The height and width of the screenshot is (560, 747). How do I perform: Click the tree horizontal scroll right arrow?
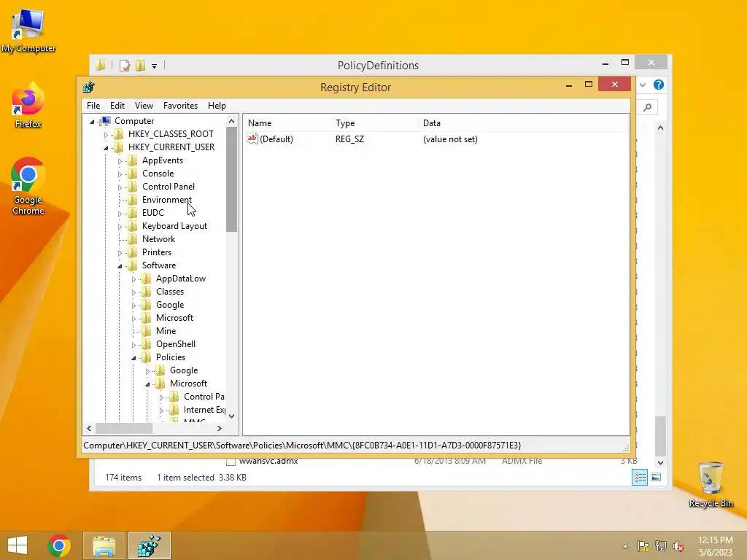tap(219, 429)
